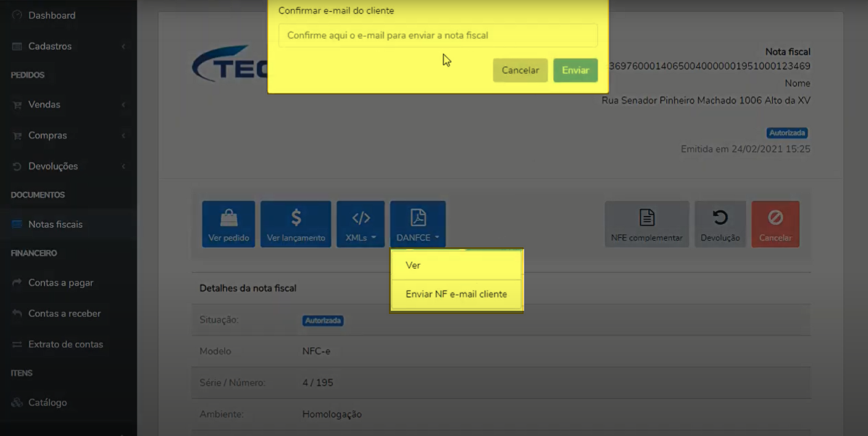Screen dimensions: 868x436
Task: Click the code brackets icon in XMLs
Action: coord(361,218)
